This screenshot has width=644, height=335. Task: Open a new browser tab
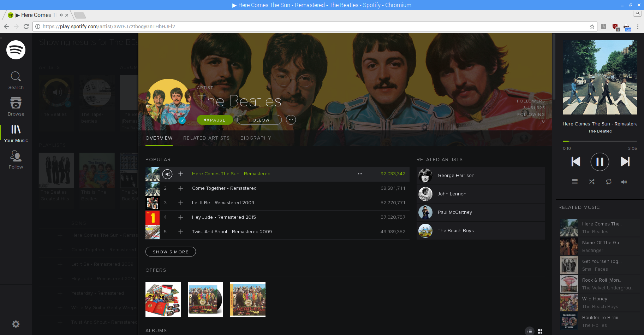tap(80, 15)
